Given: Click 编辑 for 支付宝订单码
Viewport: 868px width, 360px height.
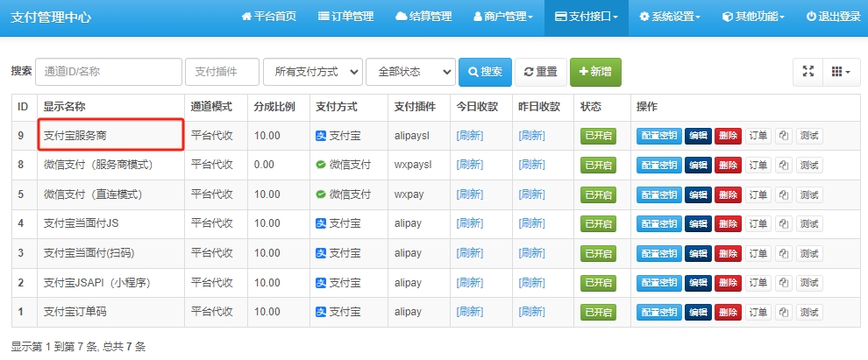Looking at the screenshot, I should tap(698, 312).
